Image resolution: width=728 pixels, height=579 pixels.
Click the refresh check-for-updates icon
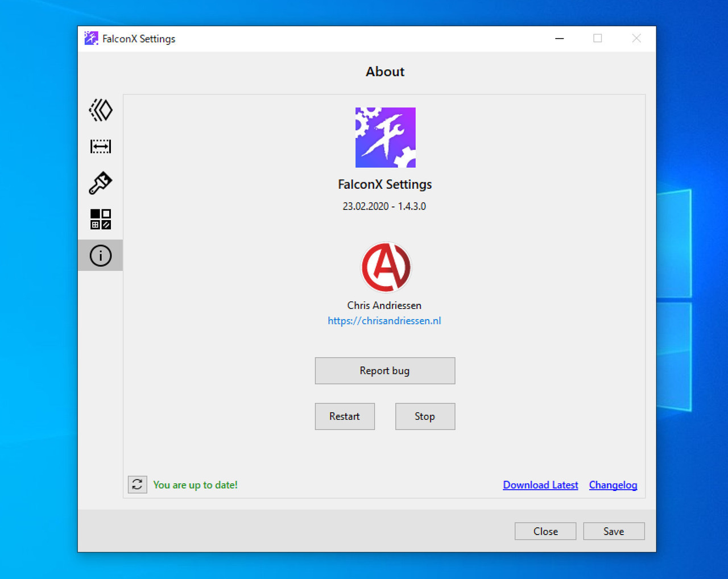137,485
